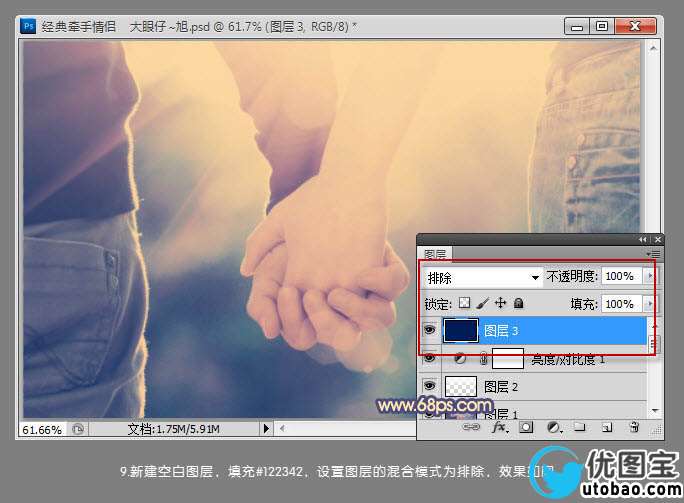Hide 图层 2 with its eye icon

430,386
